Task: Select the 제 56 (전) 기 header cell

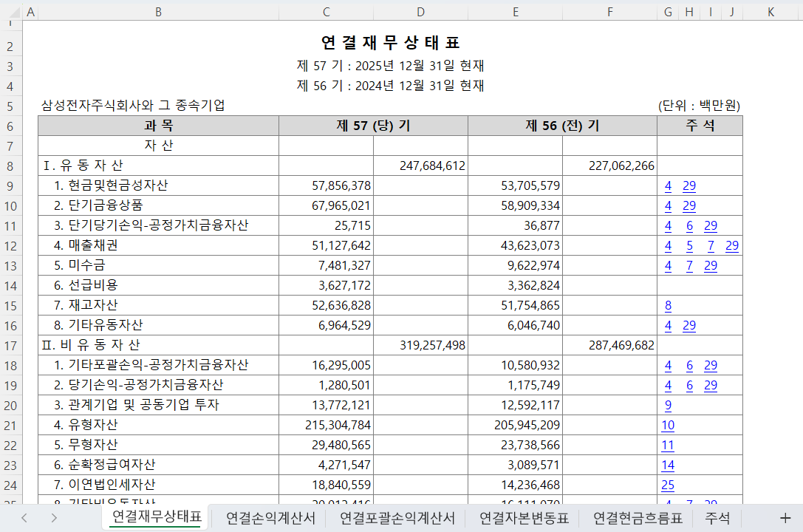Action: click(x=562, y=126)
